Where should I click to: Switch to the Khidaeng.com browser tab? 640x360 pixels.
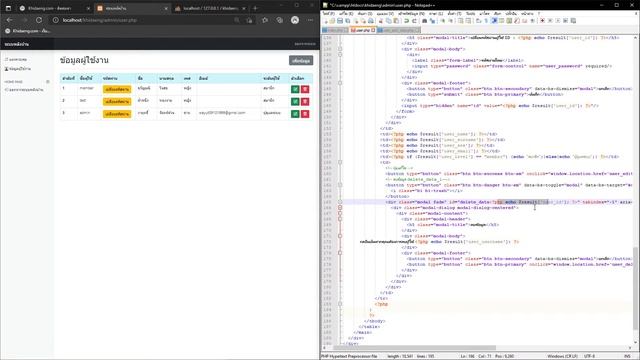pos(54,8)
